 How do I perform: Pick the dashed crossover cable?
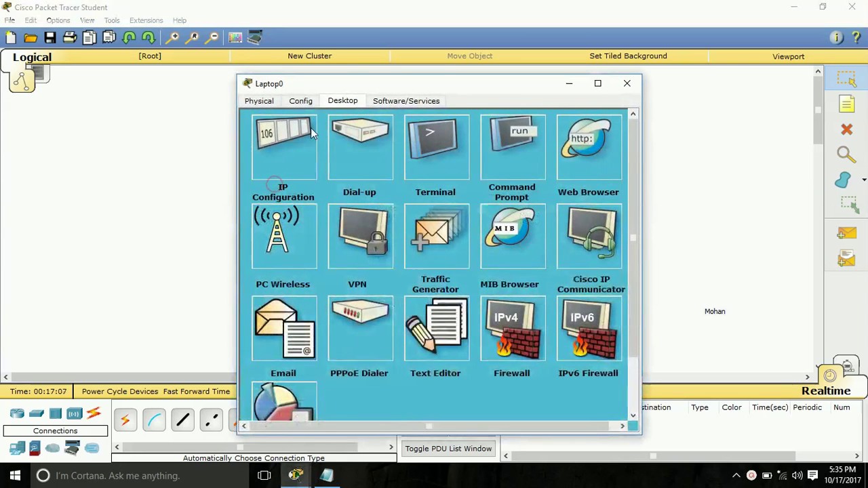(212, 421)
